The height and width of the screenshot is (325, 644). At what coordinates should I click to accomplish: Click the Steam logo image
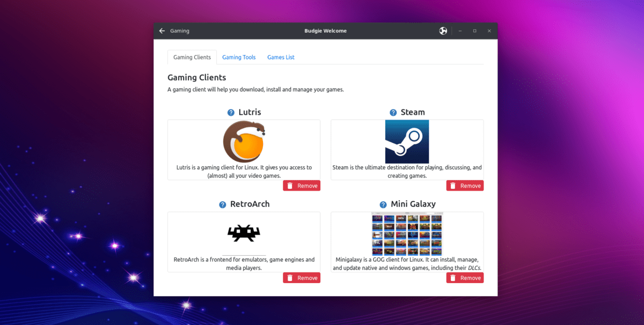(x=407, y=142)
